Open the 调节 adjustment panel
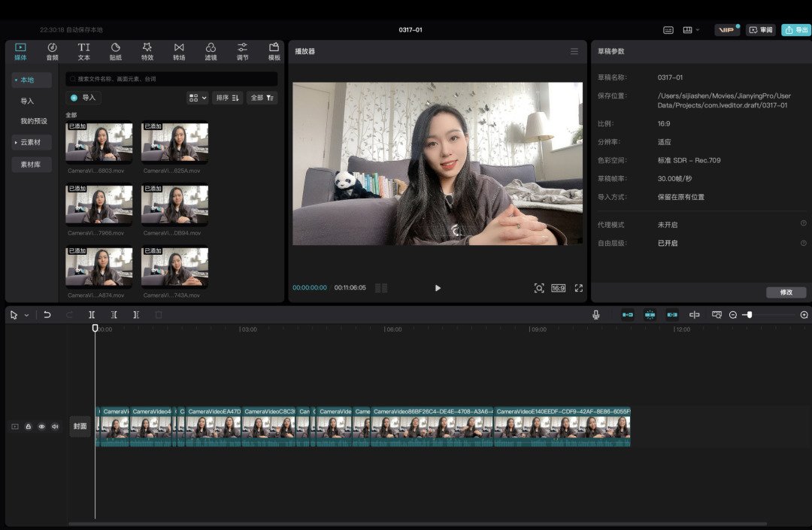Screen dimensions: 812x530 [242, 50]
